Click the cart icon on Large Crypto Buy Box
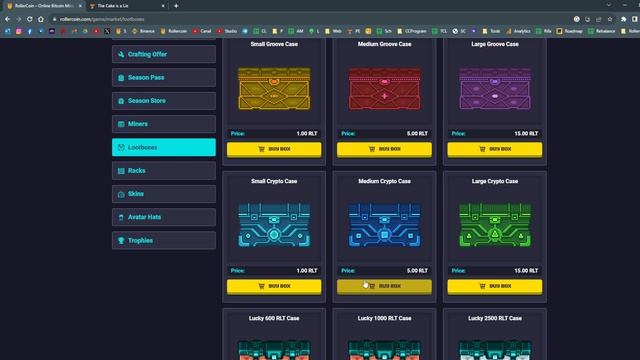 (482, 286)
